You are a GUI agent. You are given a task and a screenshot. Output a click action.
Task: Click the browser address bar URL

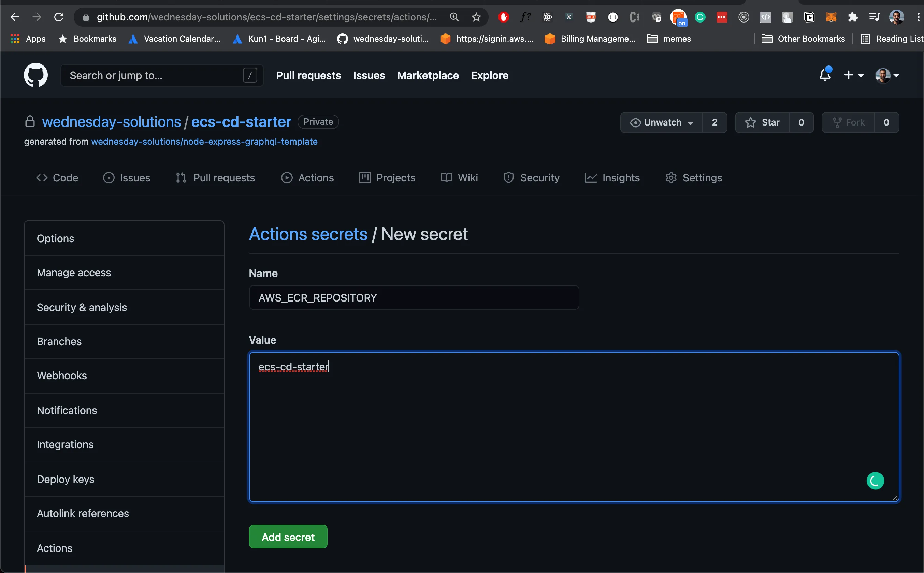tap(266, 17)
